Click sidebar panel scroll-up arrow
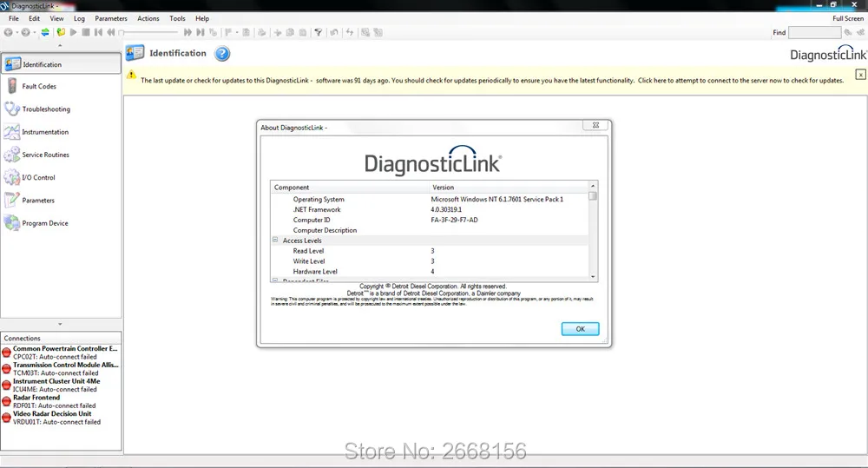The height and width of the screenshot is (468, 868). tap(61, 46)
